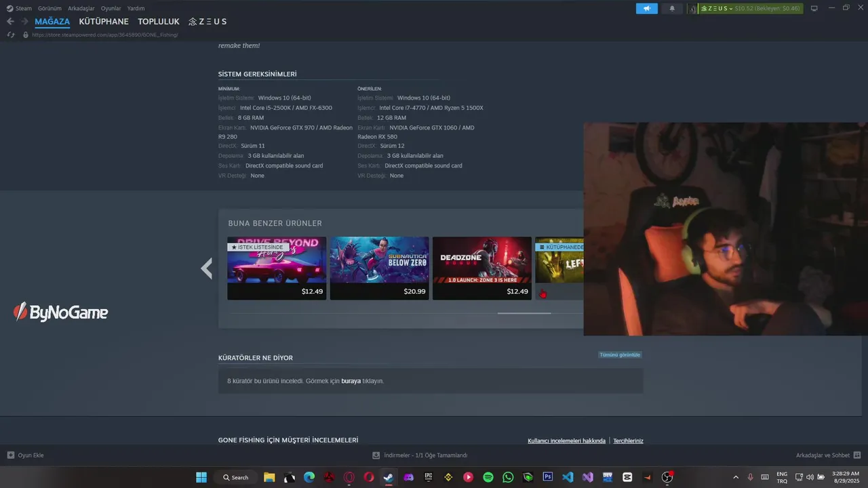
Task: Click the İstek Listesinde wishlist badge
Action: click(x=258, y=247)
